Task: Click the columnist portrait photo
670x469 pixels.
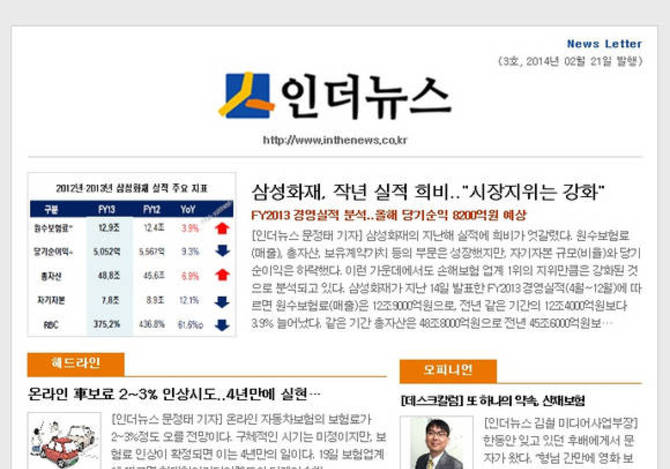Action: 437,443
